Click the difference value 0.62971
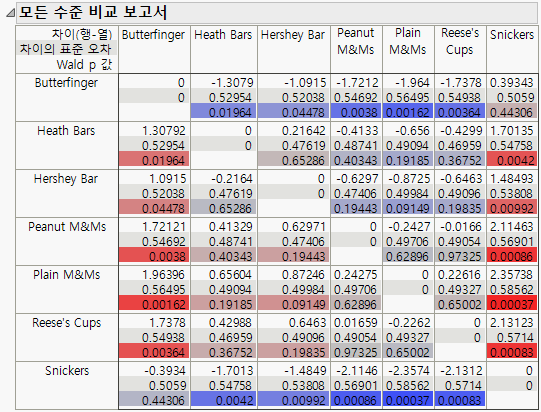Image resolution: width=541 pixels, height=412 pixels. 304,227
